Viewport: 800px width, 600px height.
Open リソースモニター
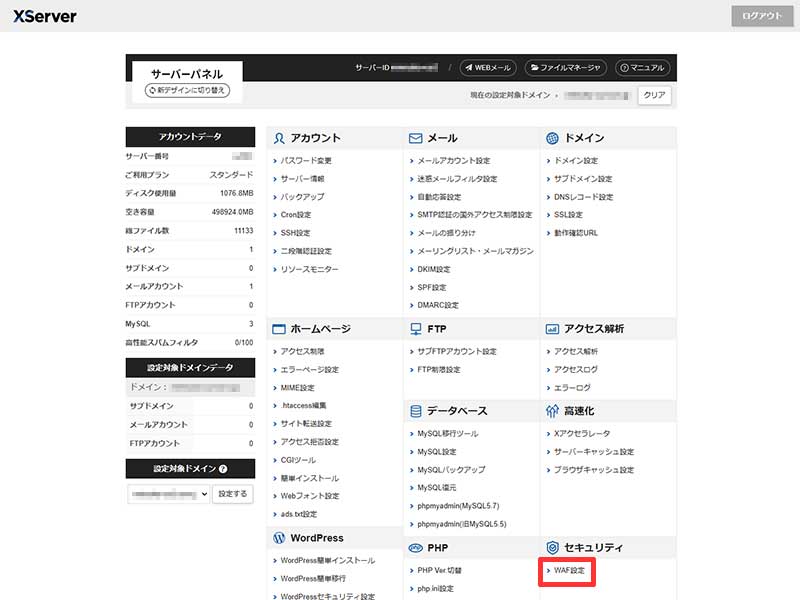click(x=309, y=269)
